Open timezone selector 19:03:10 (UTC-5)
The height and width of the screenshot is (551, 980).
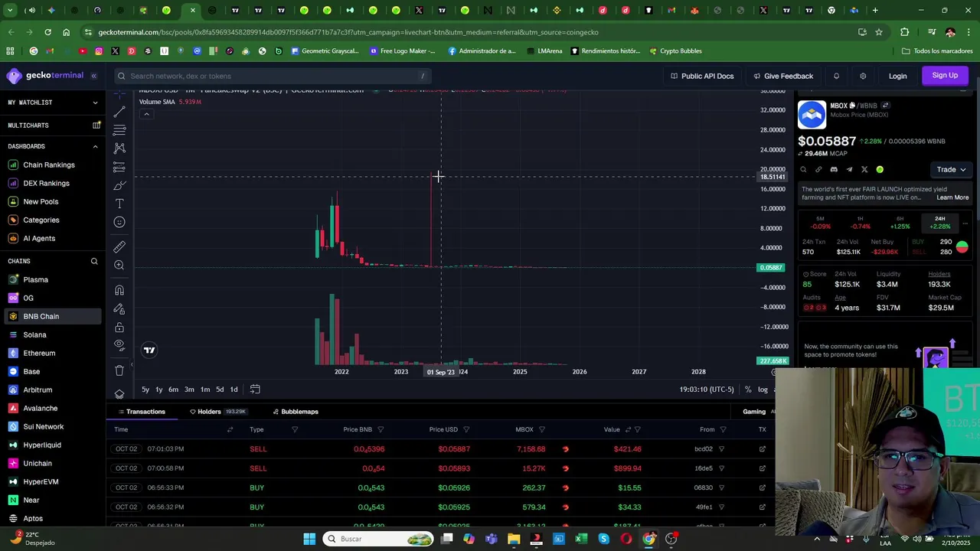click(707, 390)
